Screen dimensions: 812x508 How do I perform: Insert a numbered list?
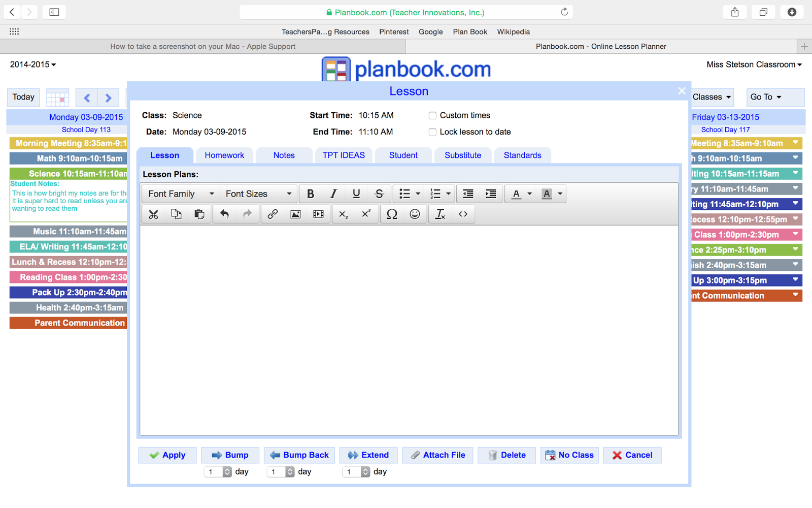coord(435,194)
